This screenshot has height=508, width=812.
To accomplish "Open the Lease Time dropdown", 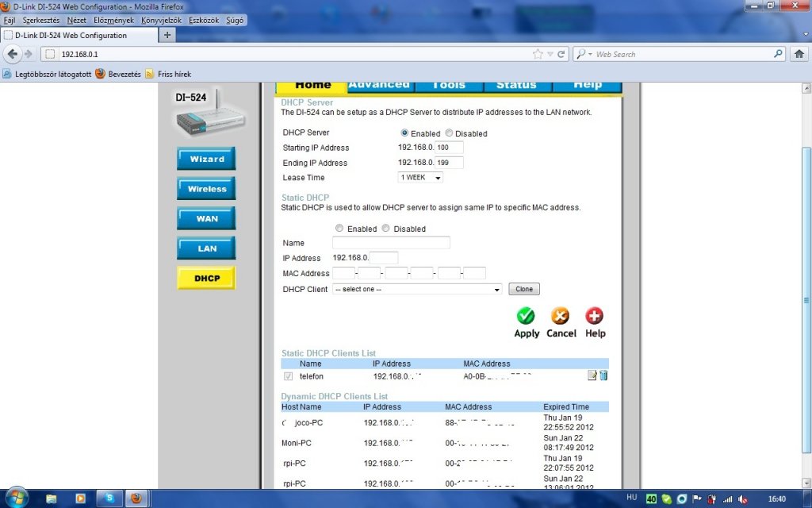I will tap(420, 177).
